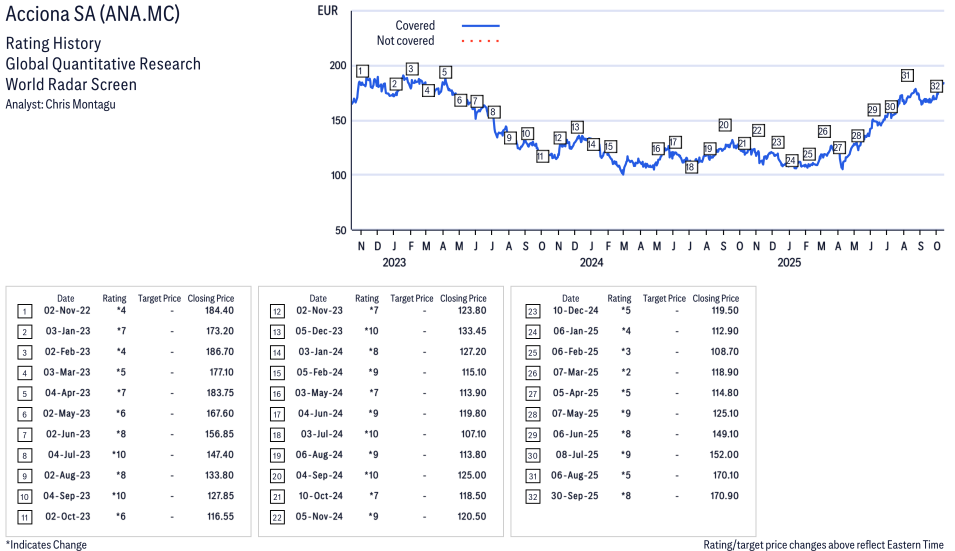Viewport: 955px width, 551px height.
Task: Select marker 32 at the chart's right end
Action: (937, 86)
